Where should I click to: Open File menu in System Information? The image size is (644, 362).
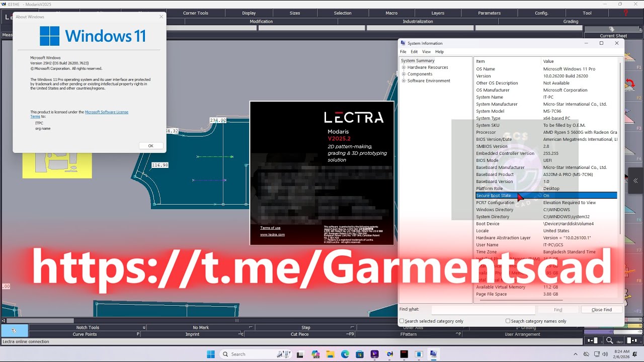403,52
